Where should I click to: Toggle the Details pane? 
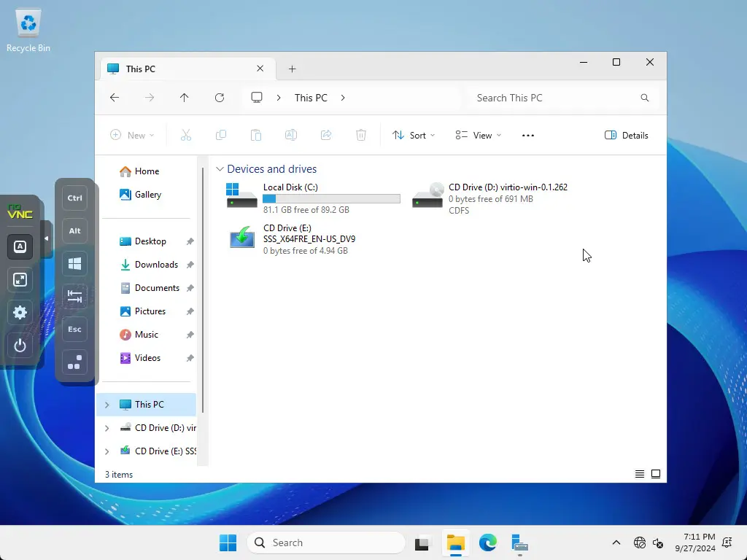point(627,135)
